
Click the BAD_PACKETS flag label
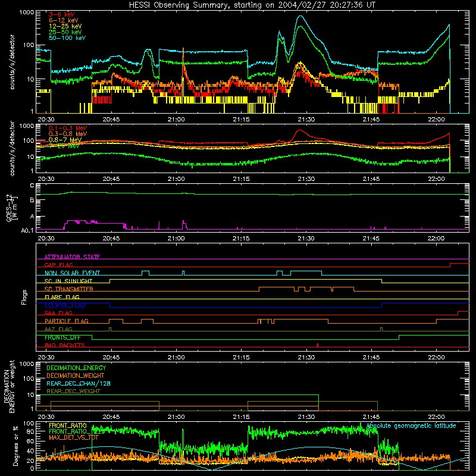coord(65,345)
